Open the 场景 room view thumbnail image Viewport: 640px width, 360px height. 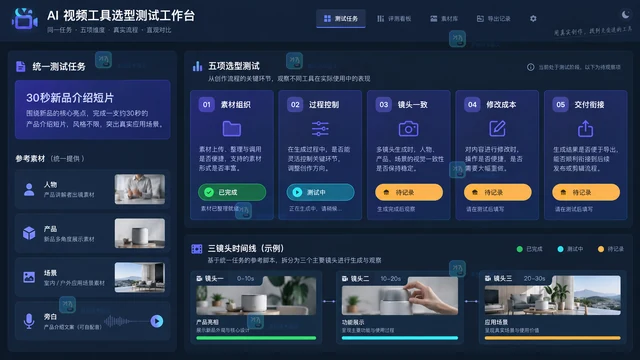click(x=140, y=277)
